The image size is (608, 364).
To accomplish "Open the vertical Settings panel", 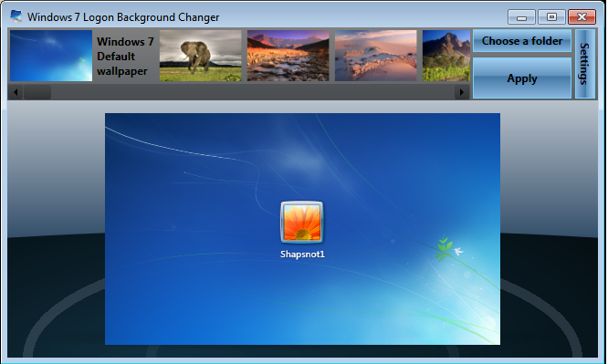I will click(x=585, y=64).
